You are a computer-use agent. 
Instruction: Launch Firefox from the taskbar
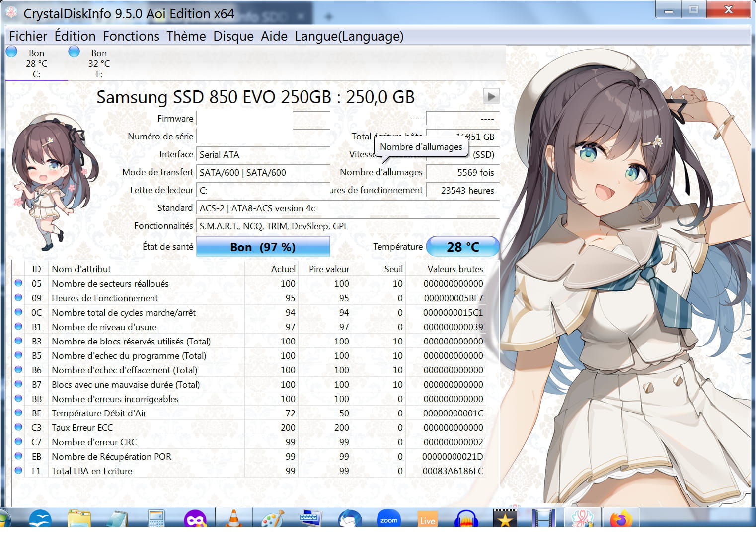620,518
